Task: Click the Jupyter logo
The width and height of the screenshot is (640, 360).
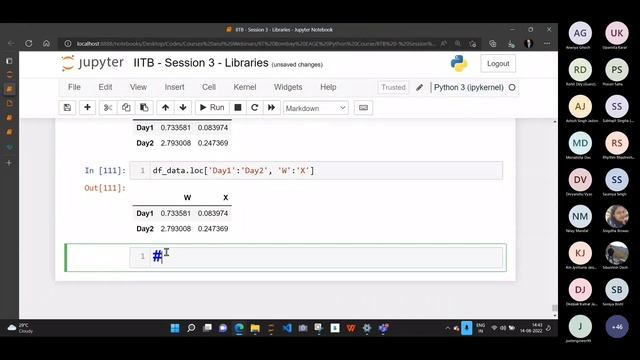Action: (x=92, y=63)
